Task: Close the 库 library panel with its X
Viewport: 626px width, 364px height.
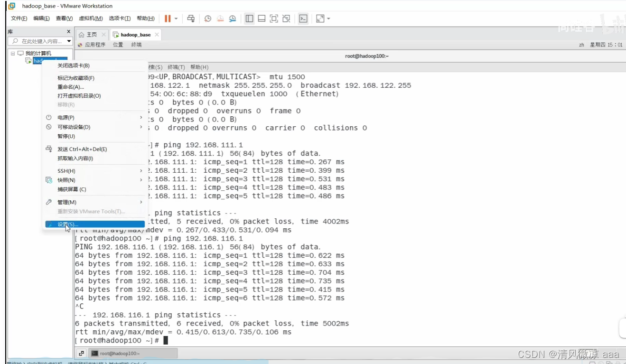Action: [68, 32]
